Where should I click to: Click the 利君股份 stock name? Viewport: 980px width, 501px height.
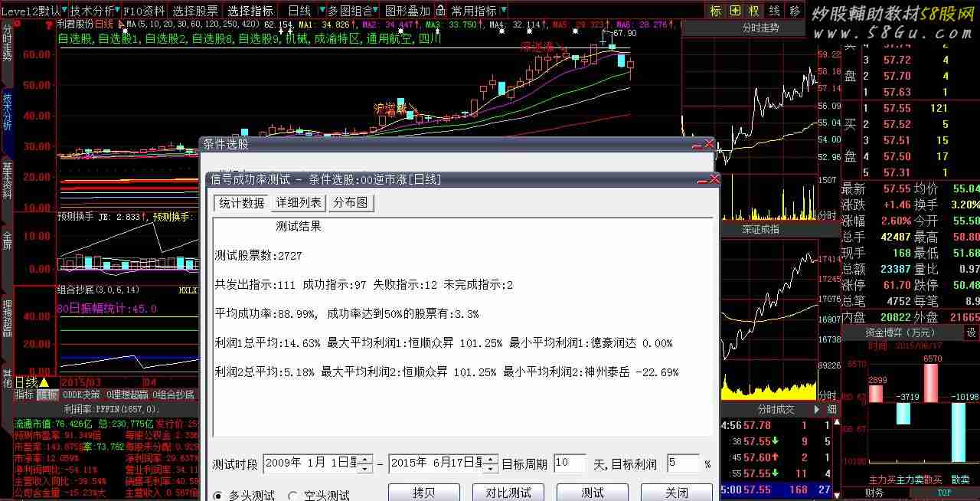point(75,25)
